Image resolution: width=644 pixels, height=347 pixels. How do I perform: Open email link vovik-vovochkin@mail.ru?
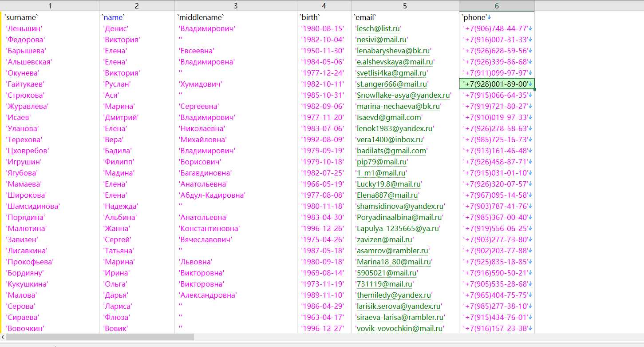coord(399,328)
